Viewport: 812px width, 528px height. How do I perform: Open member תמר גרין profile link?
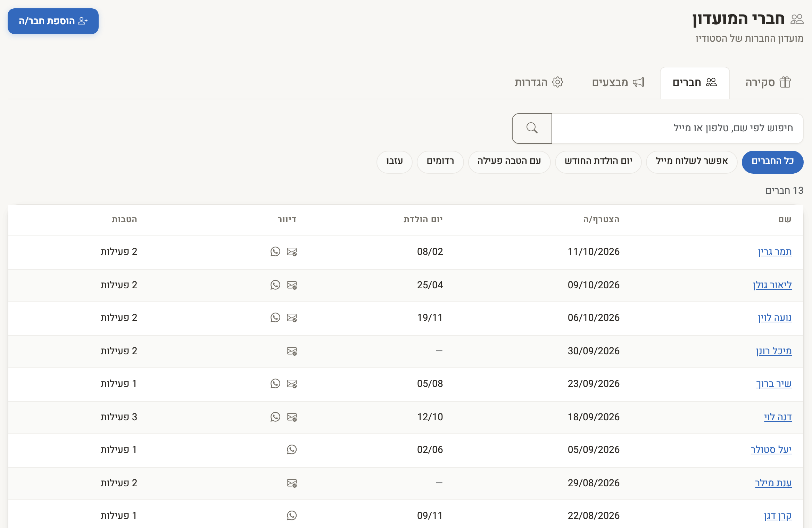point(775,251)
